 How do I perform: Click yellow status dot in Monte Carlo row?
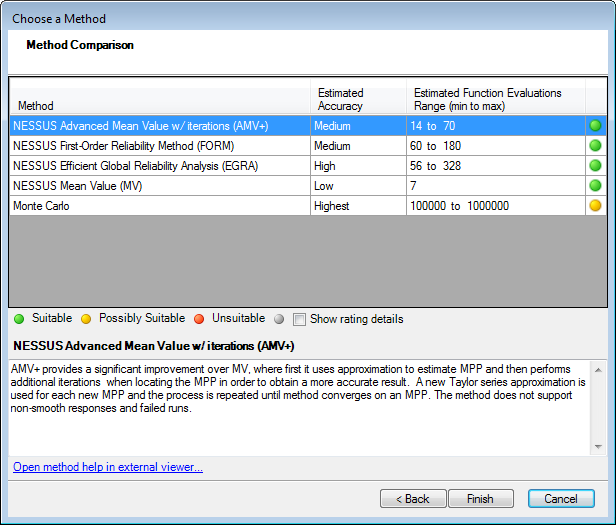coord(595,206)
